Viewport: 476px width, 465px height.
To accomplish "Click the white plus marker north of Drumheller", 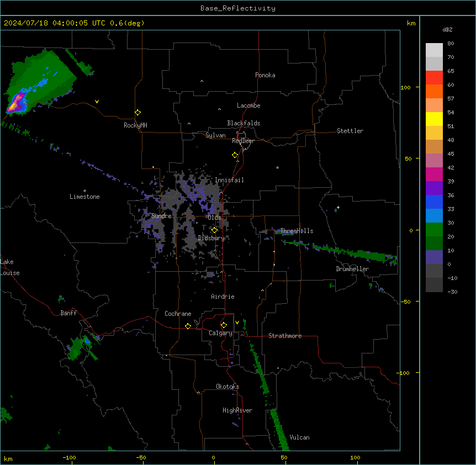I will [x=338, y=207].
